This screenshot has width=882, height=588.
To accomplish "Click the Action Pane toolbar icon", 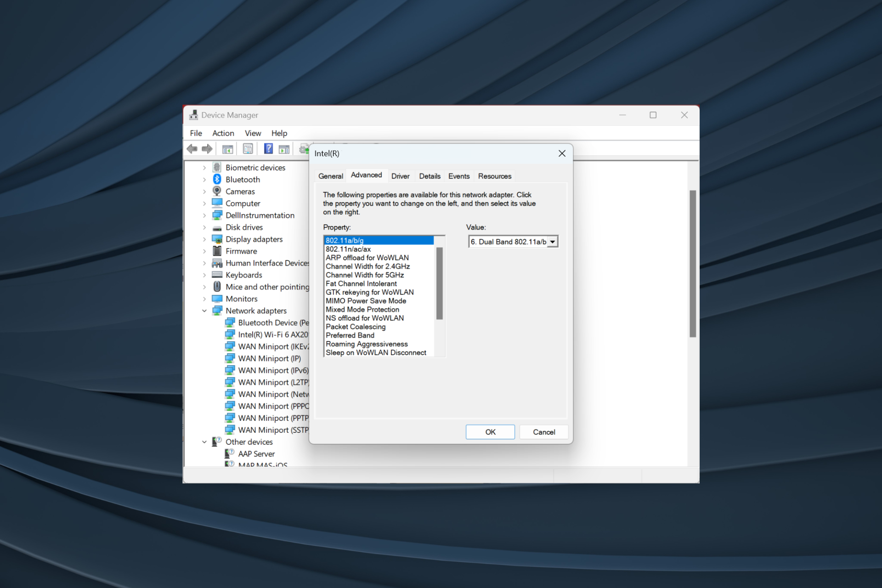I will (x=284, y=149).
